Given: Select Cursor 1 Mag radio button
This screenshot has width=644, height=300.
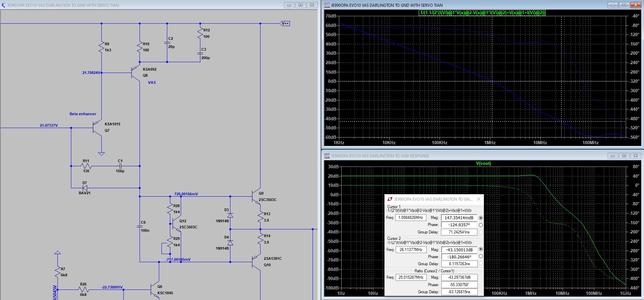Looking at the screenshot, I should tap(481, 218).
